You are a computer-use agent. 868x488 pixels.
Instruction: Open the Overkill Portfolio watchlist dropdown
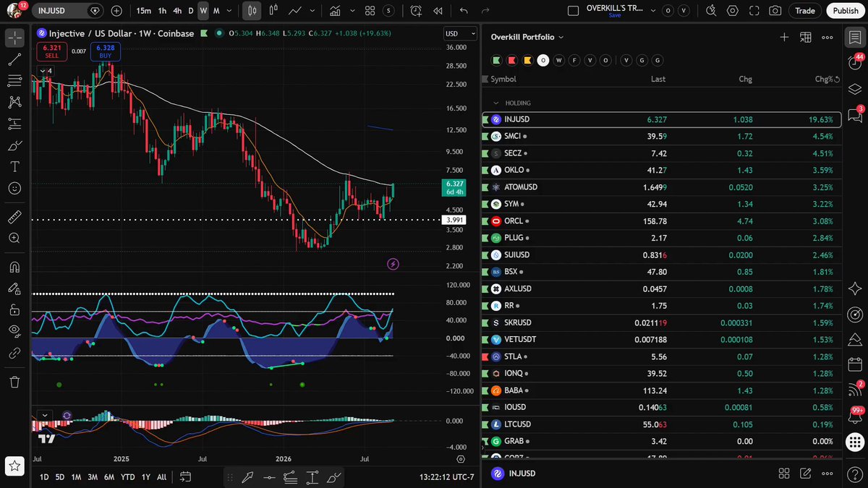point(527,38)
